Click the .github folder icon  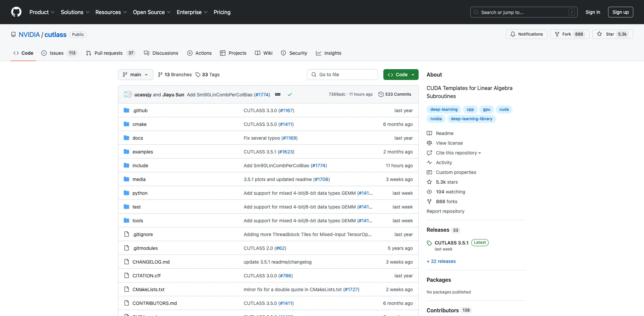coord(126,110)
